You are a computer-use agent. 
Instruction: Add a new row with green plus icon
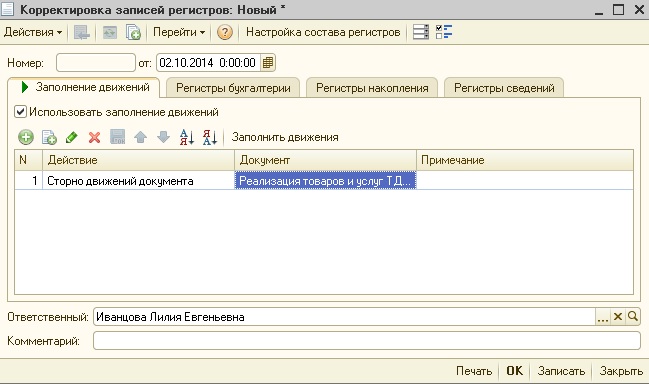pyautogui.click(x=26, y=137)
